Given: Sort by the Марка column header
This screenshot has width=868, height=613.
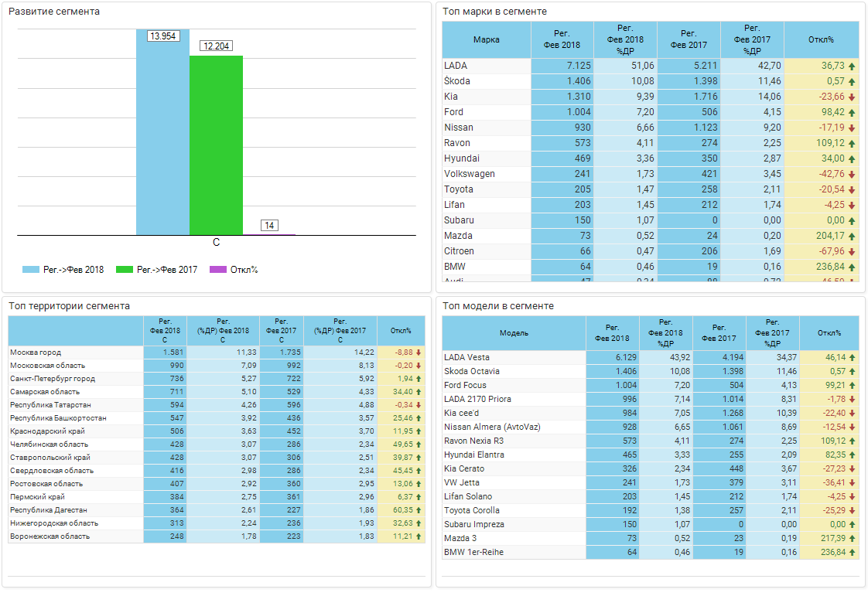Looking at the screenshot, I should click(x=487, y=40).
